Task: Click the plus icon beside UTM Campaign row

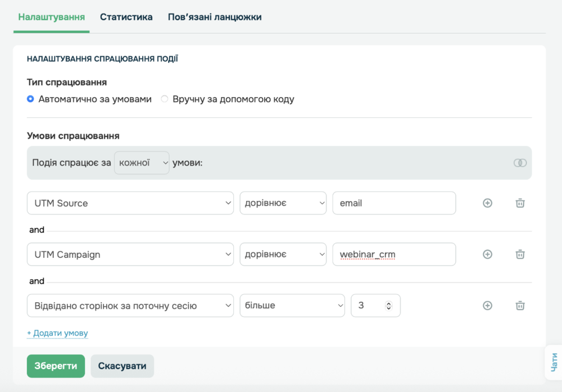Action: point(487,254)
